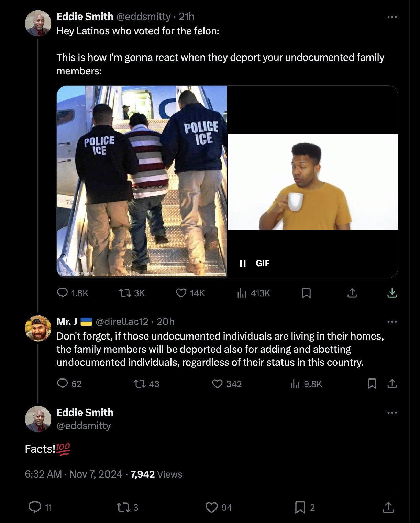Reply to Eddie Smith's original post
The height and width of the screenshot is (523, 420).
pos(63,293)
